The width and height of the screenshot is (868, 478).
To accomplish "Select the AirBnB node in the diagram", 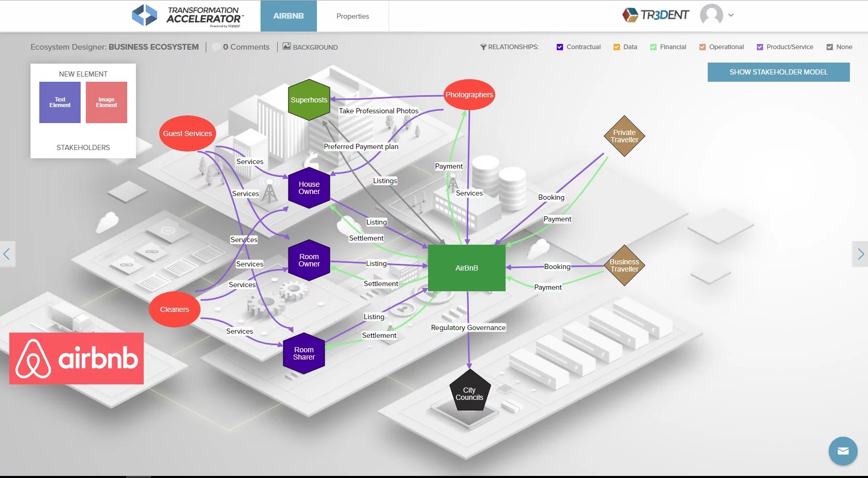I will pyautogui.click(x=466, y=268).
